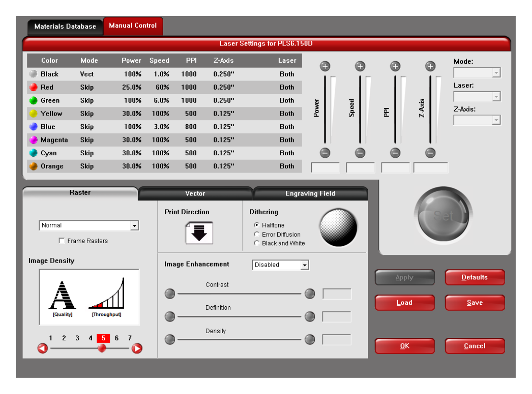
Task: Click the PPI value input field
Action: (396, 168)
